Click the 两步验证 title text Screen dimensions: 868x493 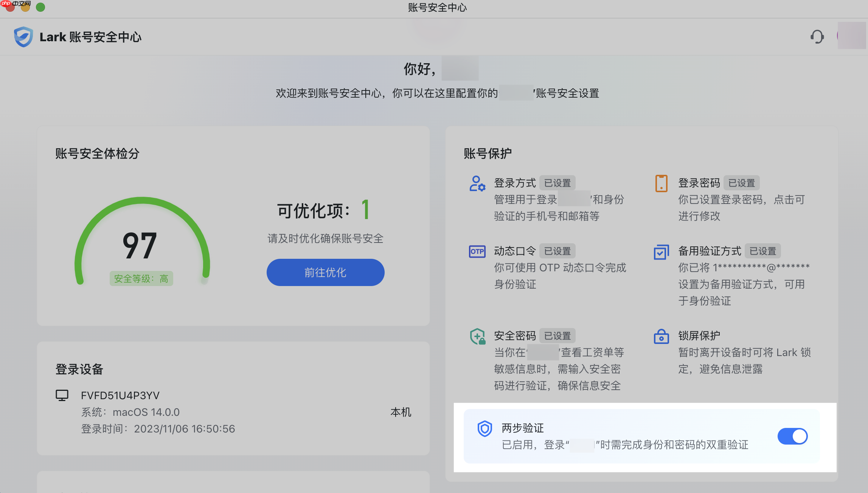523,428
